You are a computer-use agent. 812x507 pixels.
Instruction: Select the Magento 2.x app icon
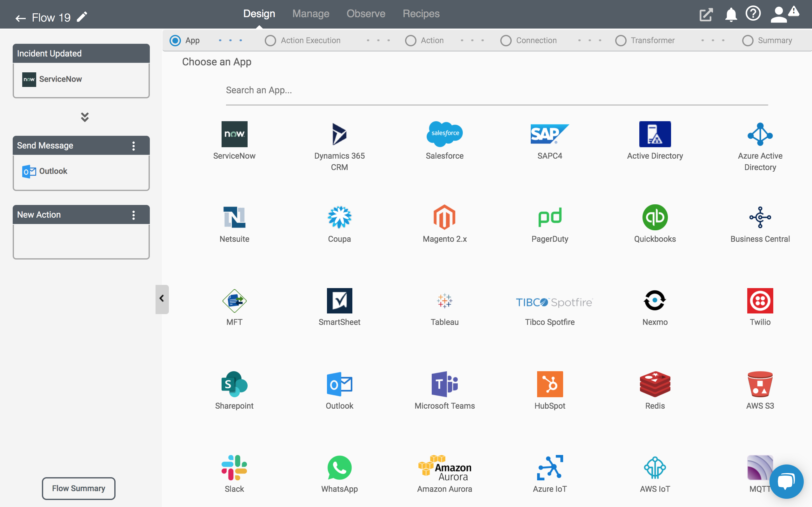point(444,217)
